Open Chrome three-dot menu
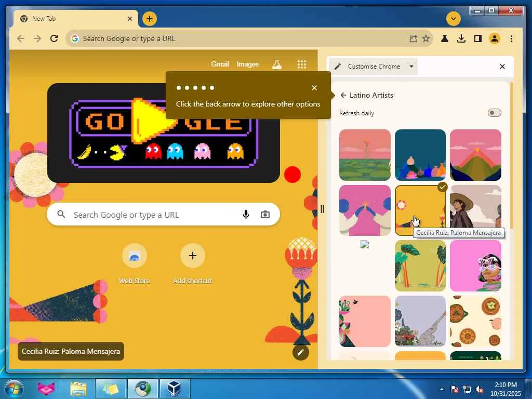Image resolution: width=532 pixels, height=399 pixels. [x=511, y=38]
